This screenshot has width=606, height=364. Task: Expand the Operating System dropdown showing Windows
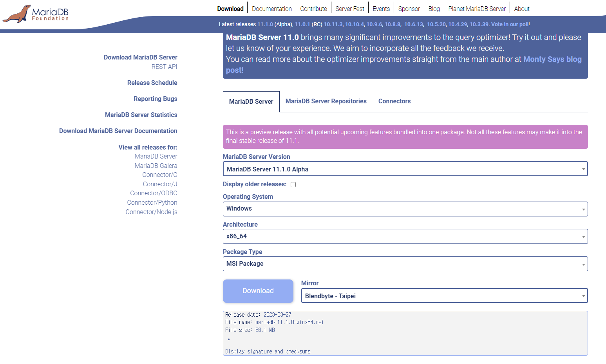pyautogui.click(x=405, y=209)
